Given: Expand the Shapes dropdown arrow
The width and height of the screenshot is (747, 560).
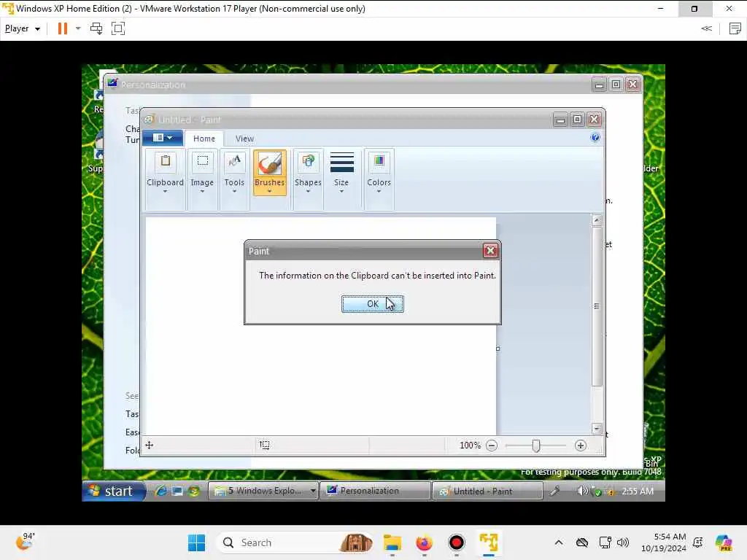Looking at the screenshot, I should point(309,192).
